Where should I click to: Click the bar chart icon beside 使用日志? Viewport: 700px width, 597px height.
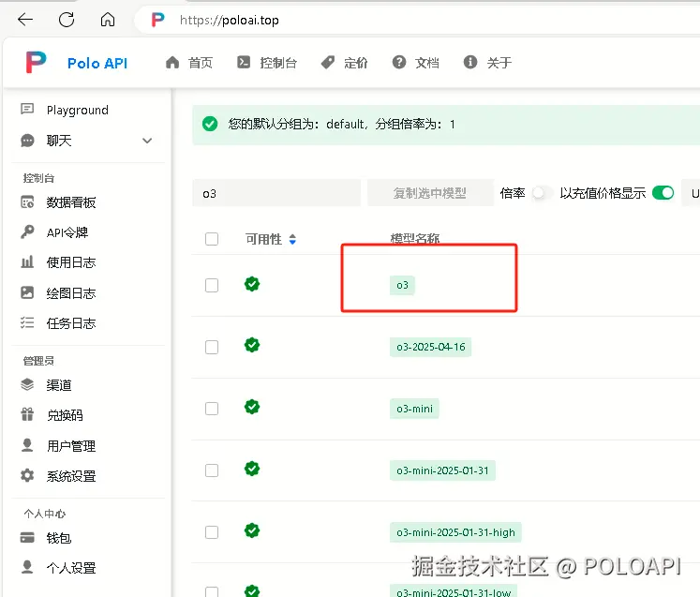[27, 261]
